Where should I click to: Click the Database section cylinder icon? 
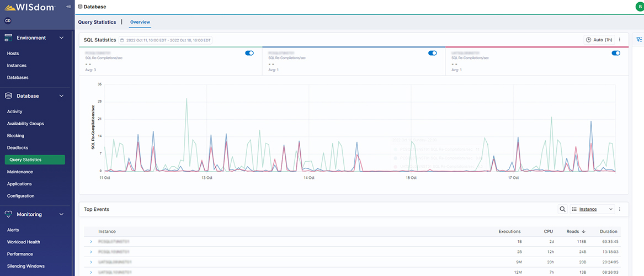coord(8,95)
